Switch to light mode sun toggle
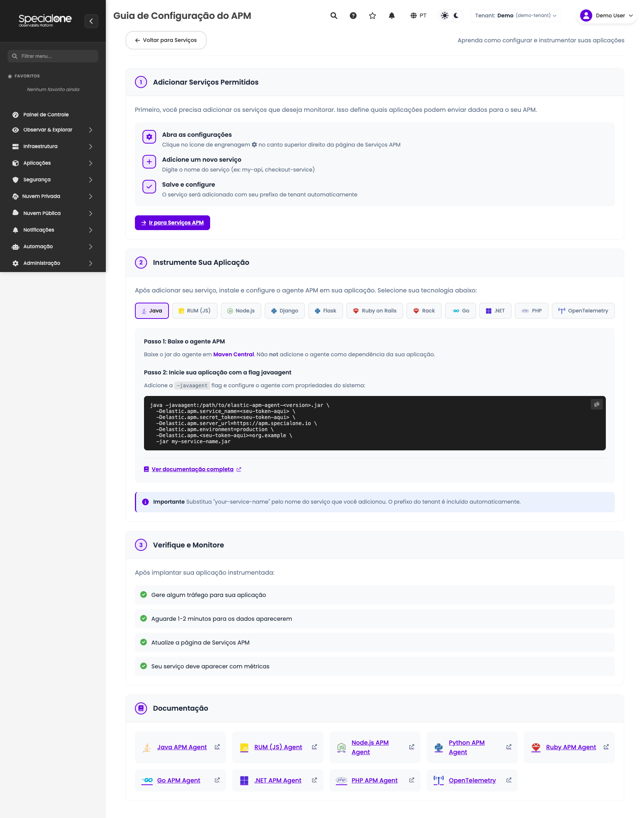 [x=445, y=15]
